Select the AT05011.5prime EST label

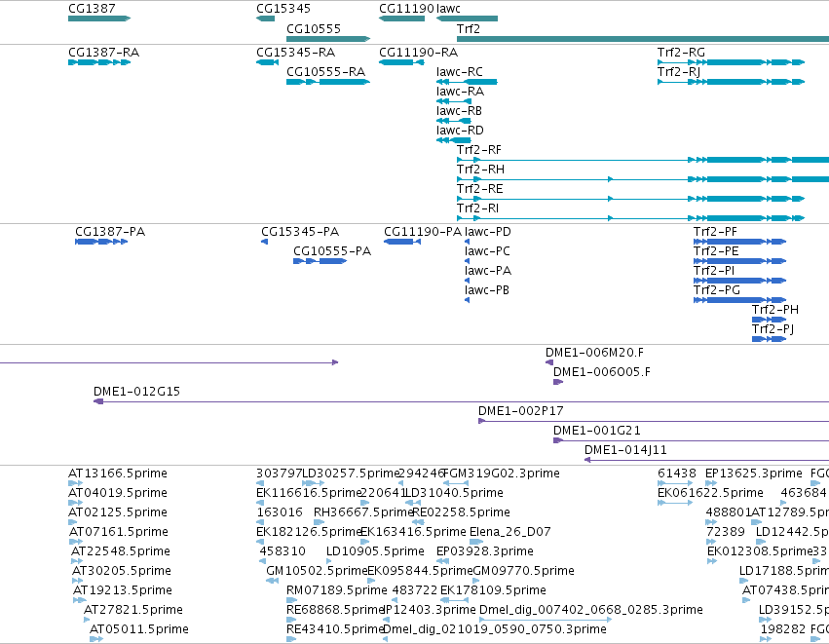(x=139, y=629)
